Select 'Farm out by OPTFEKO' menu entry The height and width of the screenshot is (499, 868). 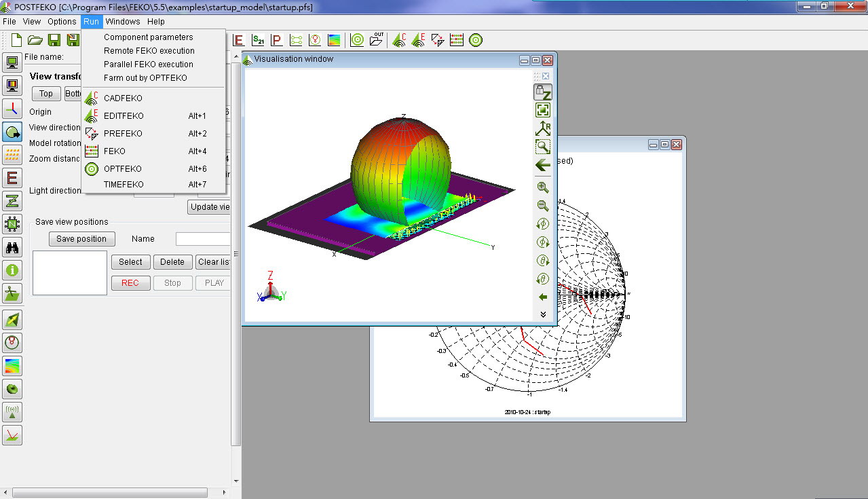click(x=153, y=78)
